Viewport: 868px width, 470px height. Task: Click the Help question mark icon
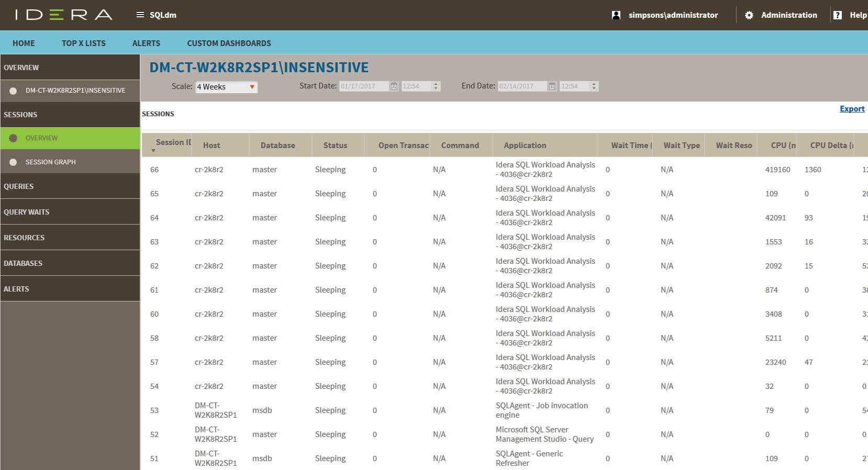coord(838,15)
